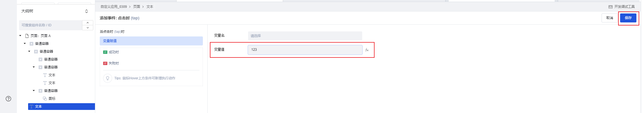Click the 图标 component icon in tree
The height and width of the screenshot is (113, 644).
click(x=45, y=99)
